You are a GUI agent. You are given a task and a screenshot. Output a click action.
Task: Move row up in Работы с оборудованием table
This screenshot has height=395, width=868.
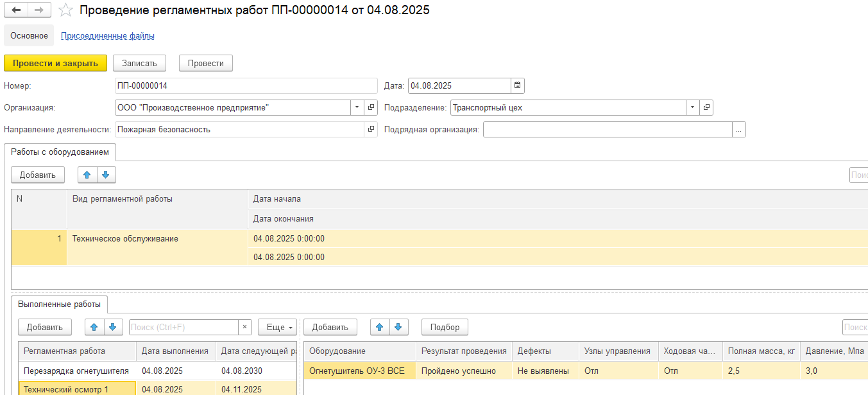pos(87,175)
